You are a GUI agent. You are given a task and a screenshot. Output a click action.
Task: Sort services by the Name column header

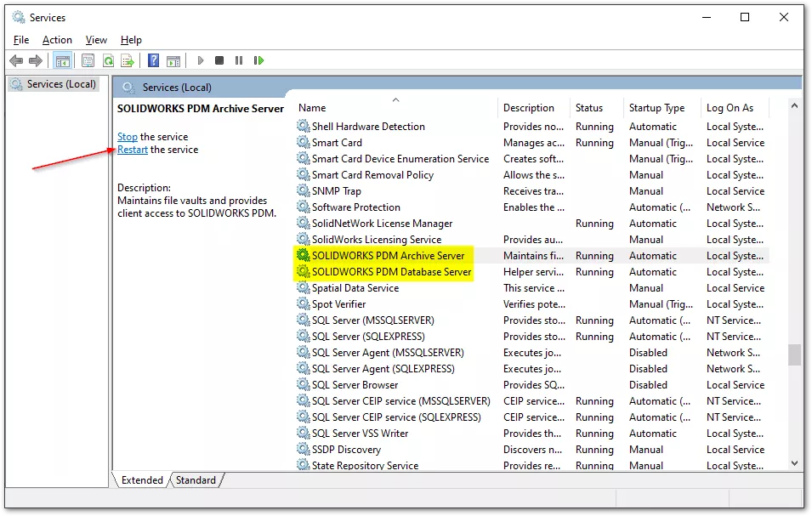pyautogui.click(x=395, y=108)
